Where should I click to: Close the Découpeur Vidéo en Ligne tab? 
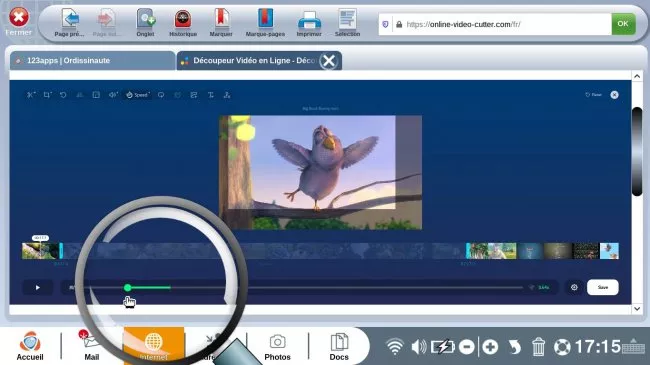tap(329, 61)
